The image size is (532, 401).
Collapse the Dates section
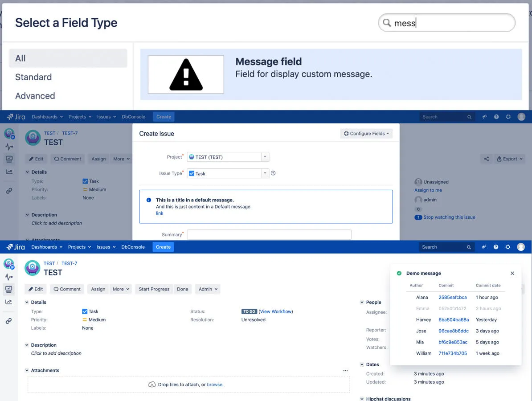point(362,364)
